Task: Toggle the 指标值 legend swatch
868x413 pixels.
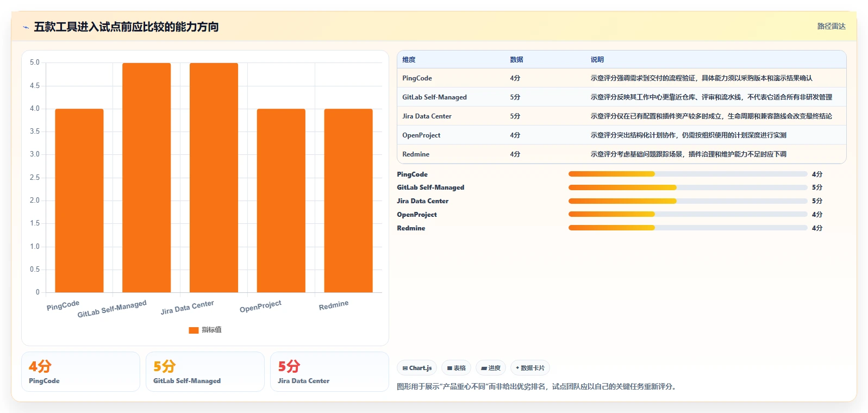Action: [193, 330]
